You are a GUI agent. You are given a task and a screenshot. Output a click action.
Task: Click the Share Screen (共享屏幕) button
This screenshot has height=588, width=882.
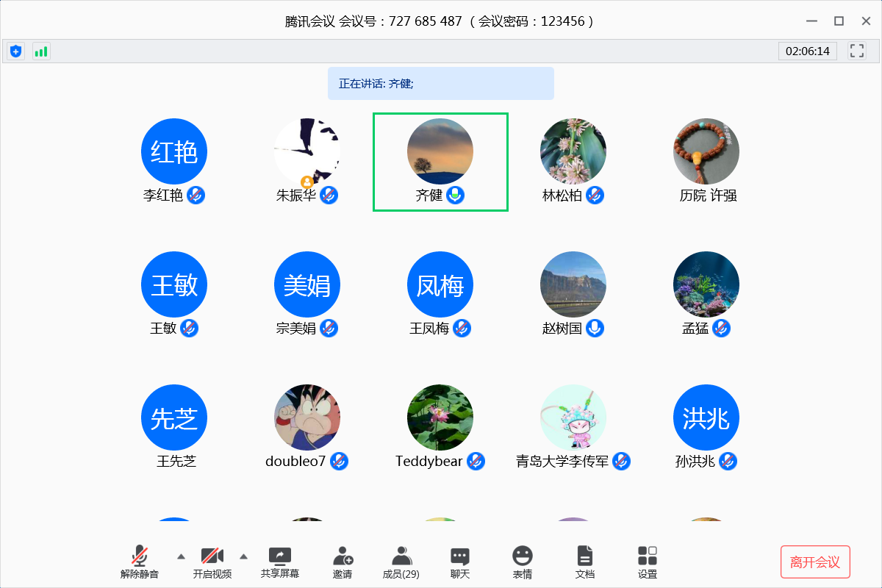[280, 562]
